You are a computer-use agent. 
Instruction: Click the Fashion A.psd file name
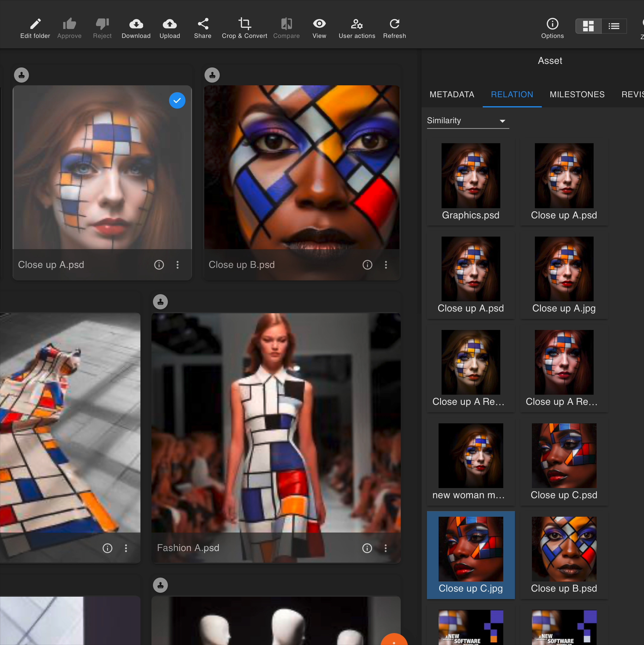(188, 548)
